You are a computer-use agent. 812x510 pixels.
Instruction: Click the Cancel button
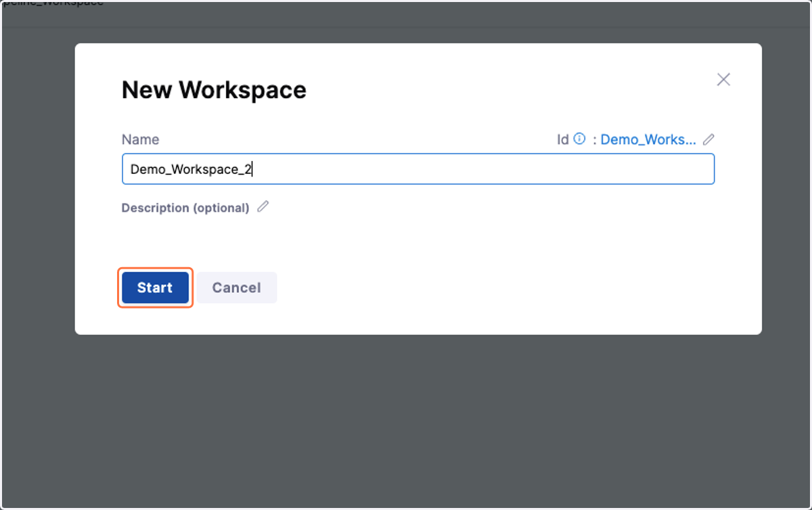pyautogui.click(x=237, y=287)
